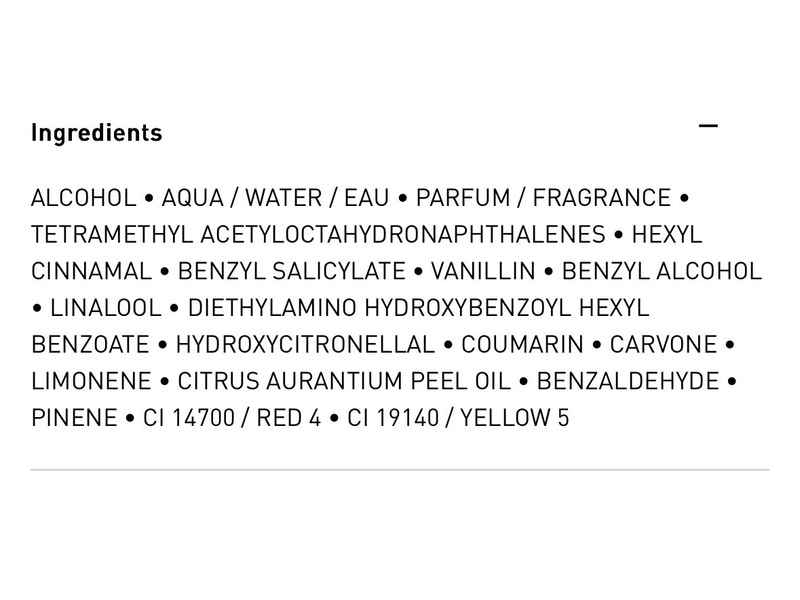This screenshot has width=800, height=600.
Task: Click the BENZYL SALICYLATE ingredient
Action: (x=292, y=271)
